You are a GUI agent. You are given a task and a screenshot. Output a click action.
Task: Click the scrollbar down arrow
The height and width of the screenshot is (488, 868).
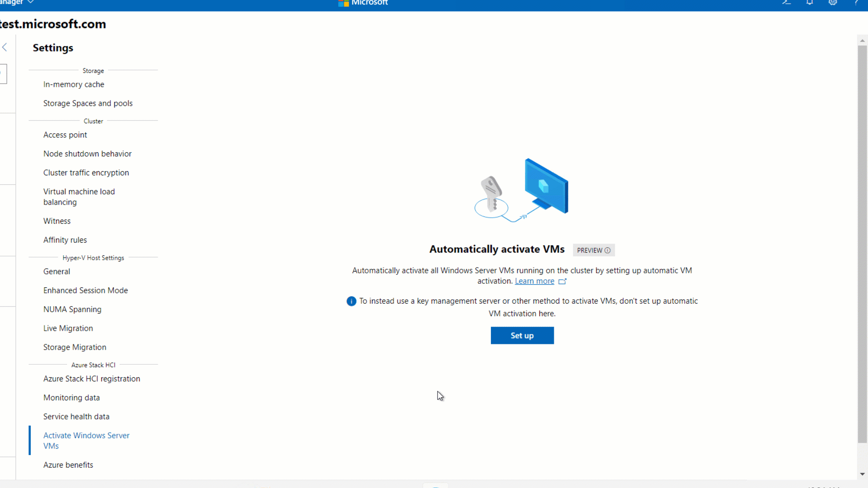click(x=862, y=474)
